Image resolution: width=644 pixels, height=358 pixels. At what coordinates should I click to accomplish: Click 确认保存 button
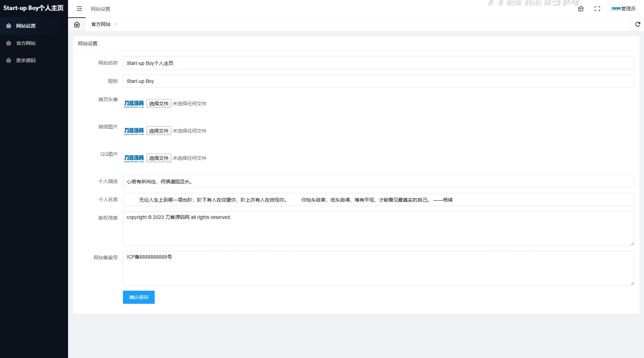139,297
